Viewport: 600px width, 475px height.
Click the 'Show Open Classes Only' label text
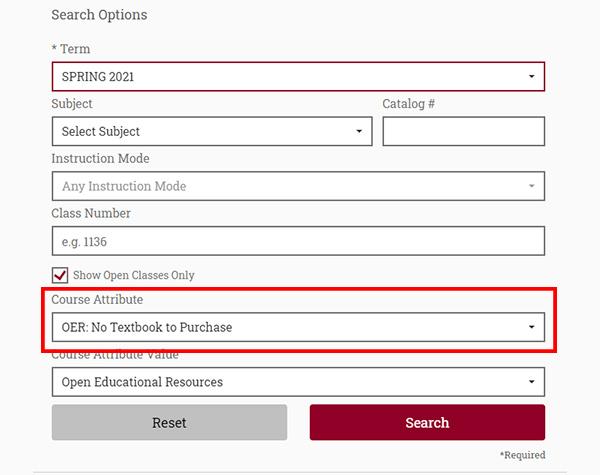tap(134, 275)
